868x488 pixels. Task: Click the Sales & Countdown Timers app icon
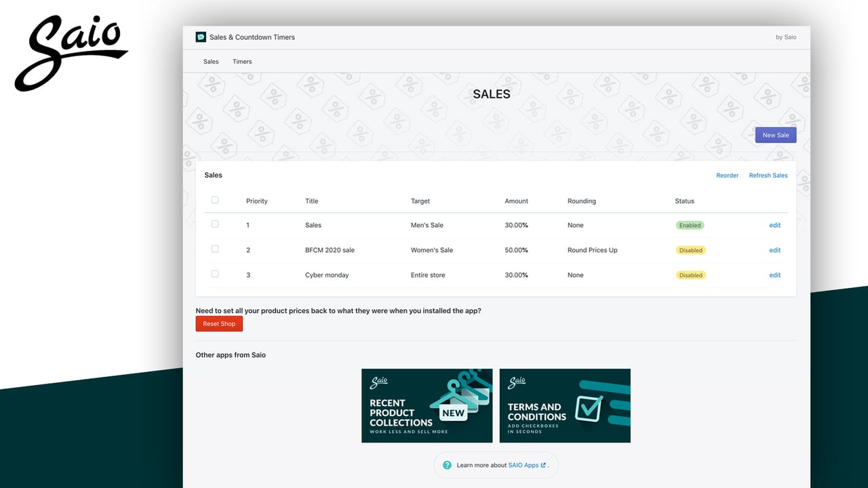[201, 37]
